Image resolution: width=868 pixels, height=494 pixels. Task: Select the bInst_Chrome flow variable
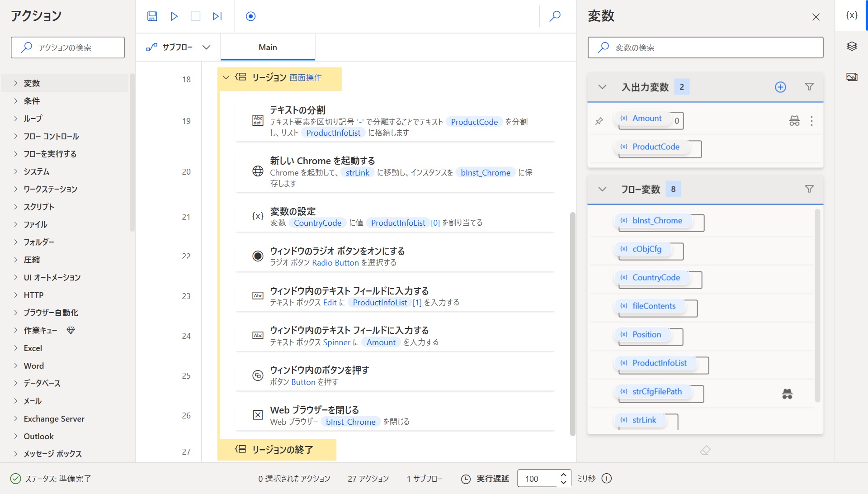coord(653,221)
